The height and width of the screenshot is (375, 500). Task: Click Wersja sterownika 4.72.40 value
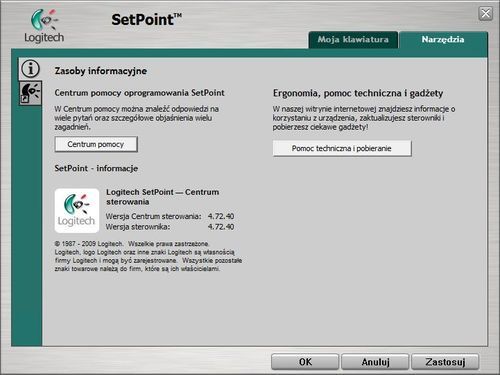tap(221, 227)
